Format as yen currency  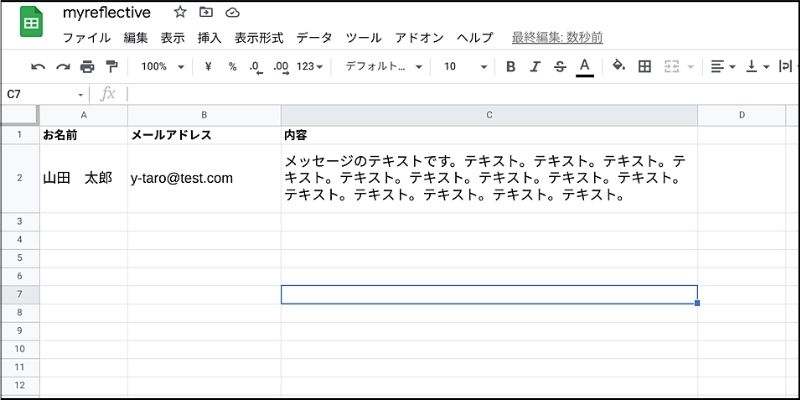click(208, 66)
